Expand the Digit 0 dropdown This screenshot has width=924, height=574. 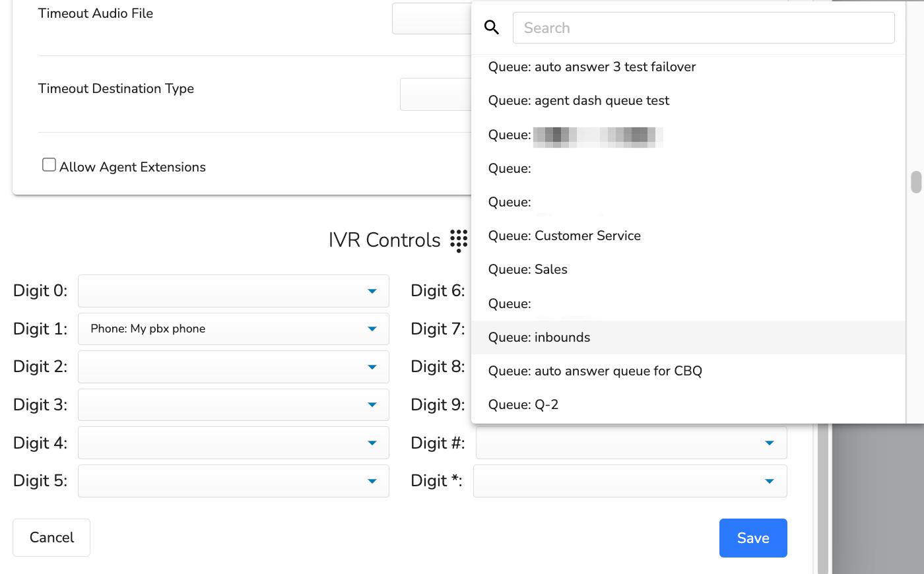pos(234,291)
